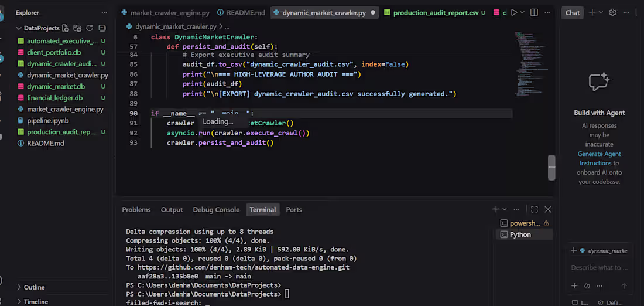
Task: Open terminal launch profile dropdown arrow
Action: [x=505, y=209]
